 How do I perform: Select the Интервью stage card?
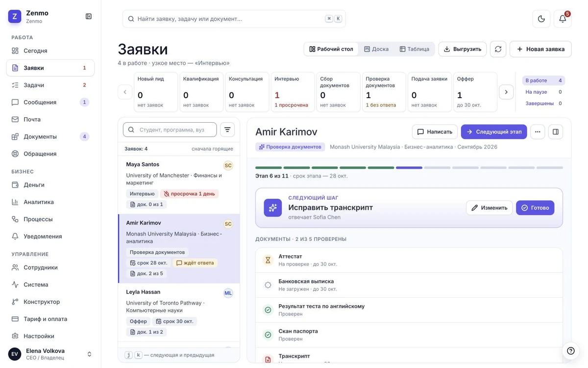point(293,92)
